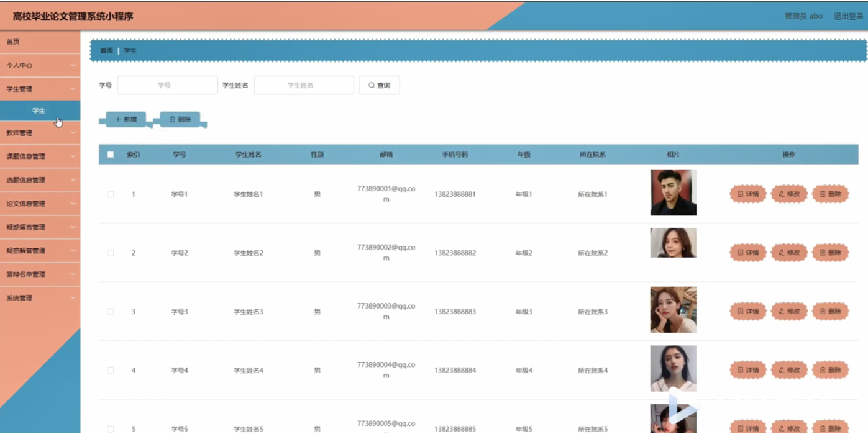Go to 首页 in the sidebar
The width and height of the screenshot is (868, 434).
click(40, 42)
